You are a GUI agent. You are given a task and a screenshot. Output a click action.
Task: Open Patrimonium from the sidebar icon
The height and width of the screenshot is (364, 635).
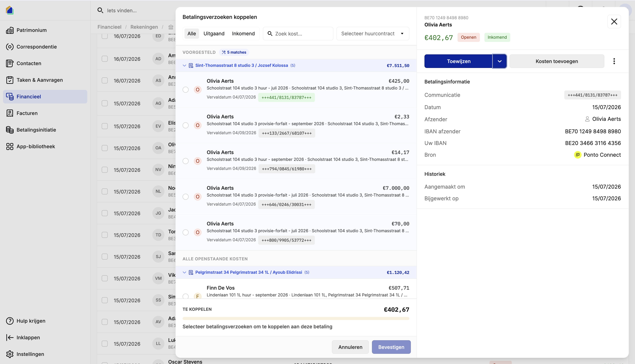coord(10,30)
